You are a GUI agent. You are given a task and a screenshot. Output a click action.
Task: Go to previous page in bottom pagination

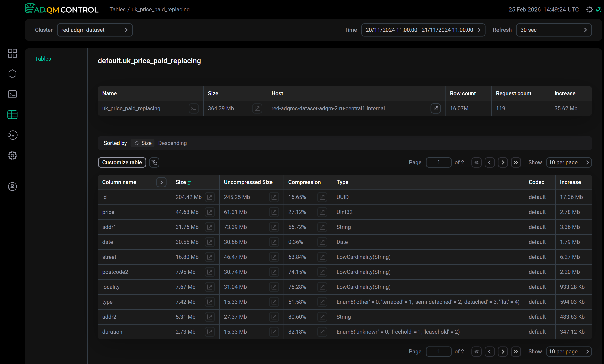click(x=490, y=352)
